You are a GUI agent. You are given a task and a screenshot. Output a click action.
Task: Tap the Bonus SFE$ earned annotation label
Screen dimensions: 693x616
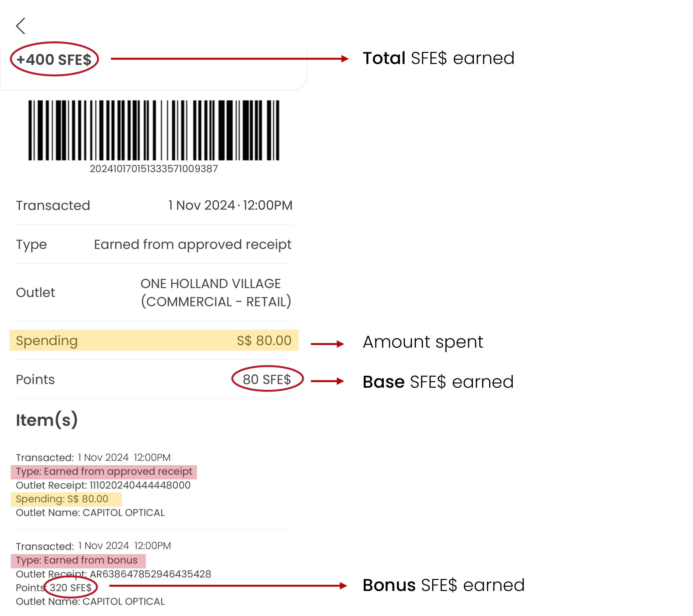tap(443, 585)
